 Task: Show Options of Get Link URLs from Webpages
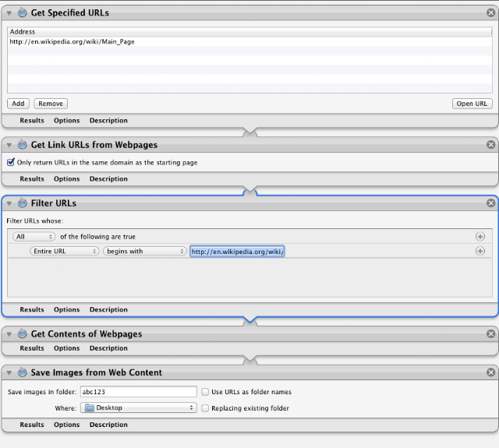click(x=66, y=178)
